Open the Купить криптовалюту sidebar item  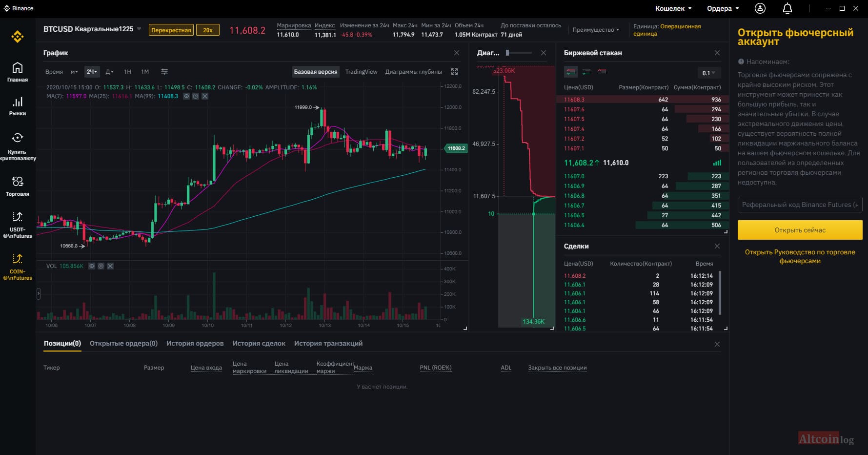click(18, 146)
